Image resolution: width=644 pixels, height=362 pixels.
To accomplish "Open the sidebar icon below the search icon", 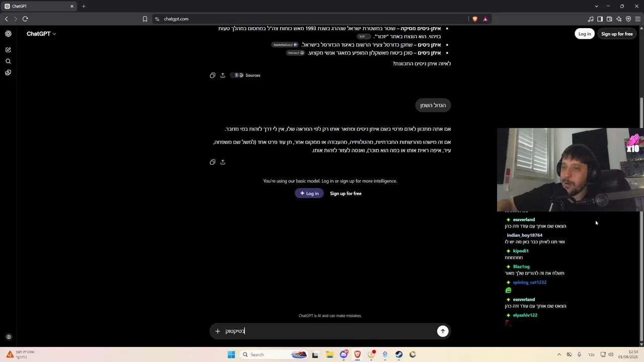I will tap(8, 73).
